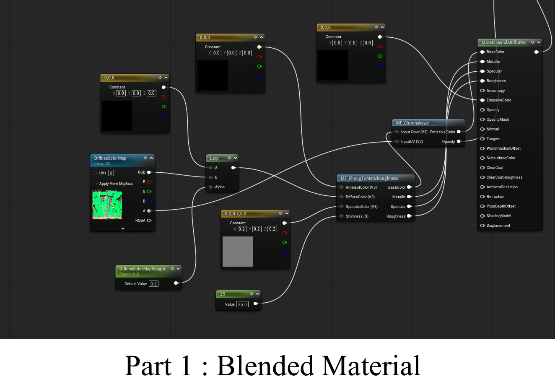Click the Value field showing 25.0

(242, 304)
